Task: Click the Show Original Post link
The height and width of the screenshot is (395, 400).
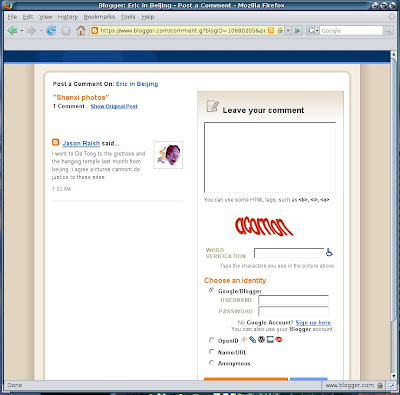Action: [x=114, y=106]
